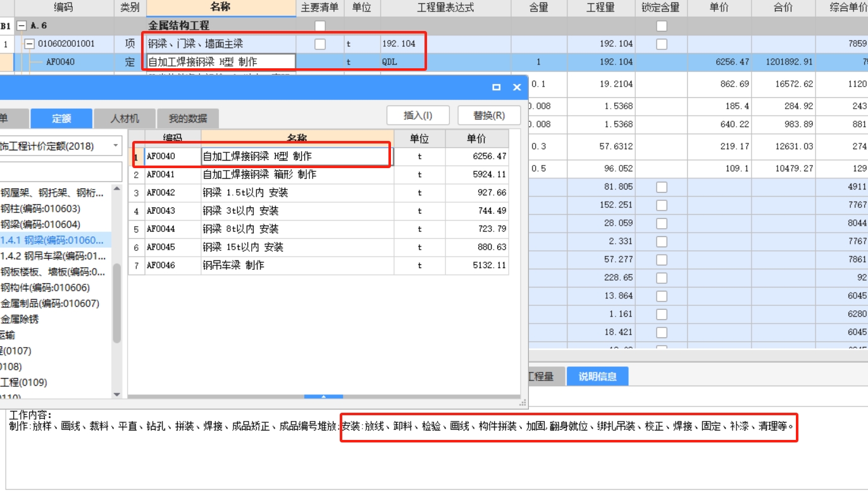Select tree node 钢柱(编码:010603)

[x=40, y=209]
